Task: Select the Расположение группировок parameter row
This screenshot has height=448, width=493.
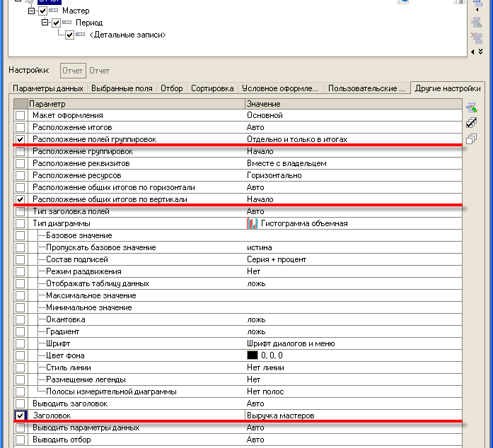Action: (238, 151)
